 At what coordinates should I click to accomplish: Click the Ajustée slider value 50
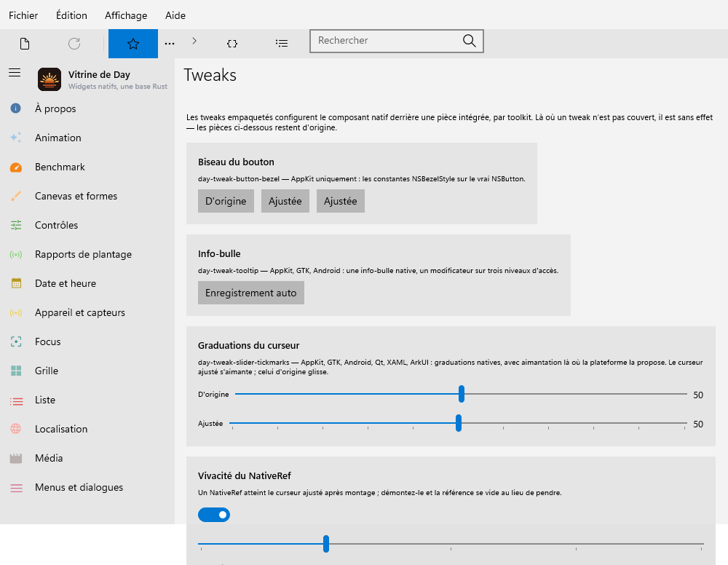[x=698, y=424]
